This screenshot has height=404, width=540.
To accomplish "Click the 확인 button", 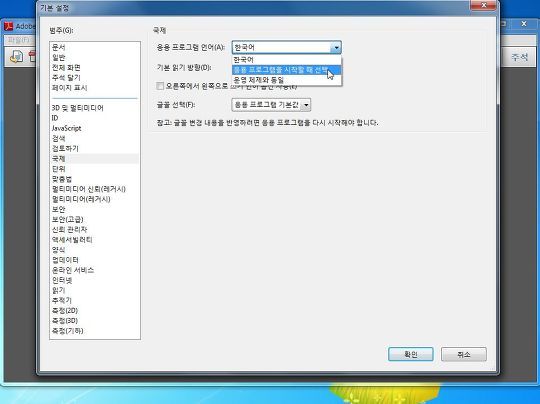I will [x=411, y=354].
